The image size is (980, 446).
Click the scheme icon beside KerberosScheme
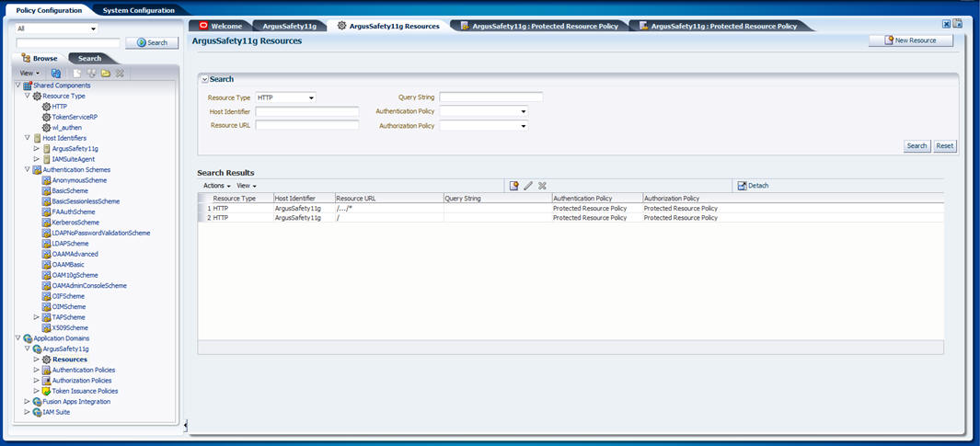click(x=46, y=223)
